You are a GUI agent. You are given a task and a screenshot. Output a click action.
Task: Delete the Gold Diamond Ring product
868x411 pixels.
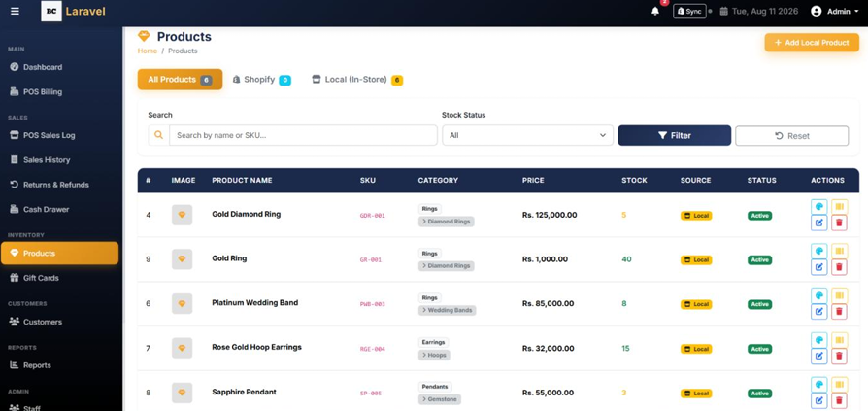point(839,223)
